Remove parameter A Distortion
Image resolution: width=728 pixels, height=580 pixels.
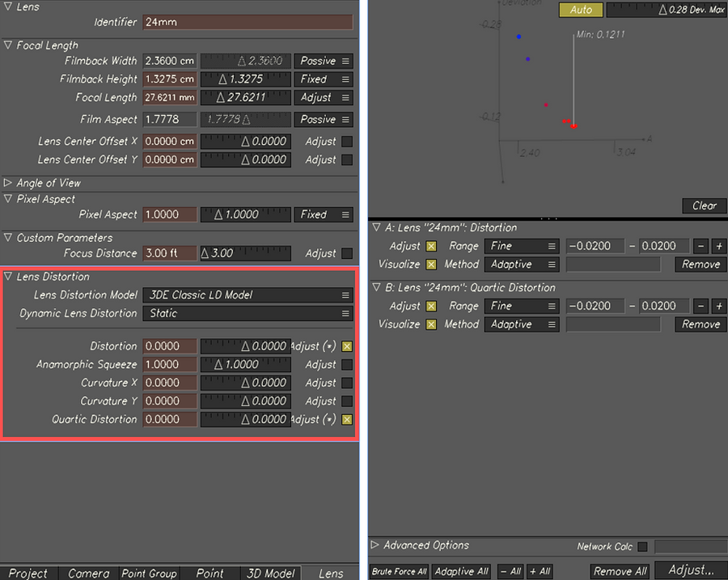tap(700, 265)
